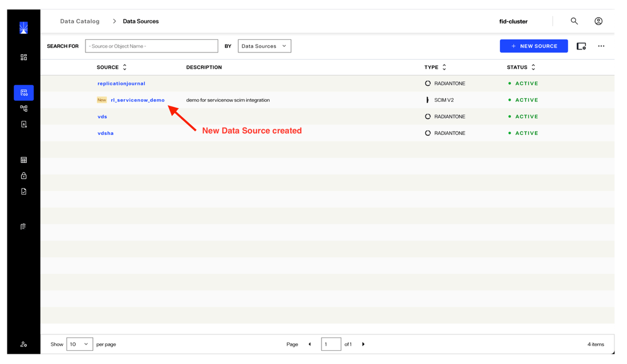The height and width of the screenshot is (364, 627).
Task: Open the document checkmark icon in the sidebar
Action: 23,191
